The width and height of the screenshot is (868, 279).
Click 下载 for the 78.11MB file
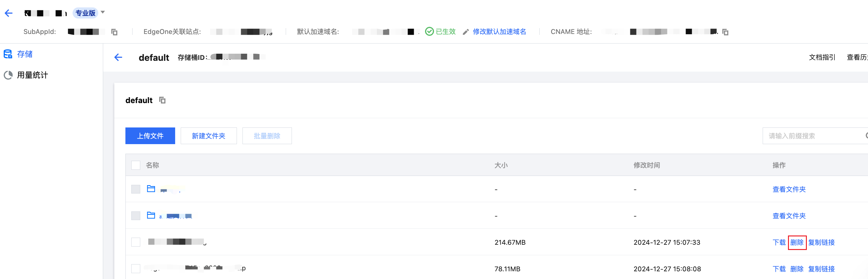779,269
